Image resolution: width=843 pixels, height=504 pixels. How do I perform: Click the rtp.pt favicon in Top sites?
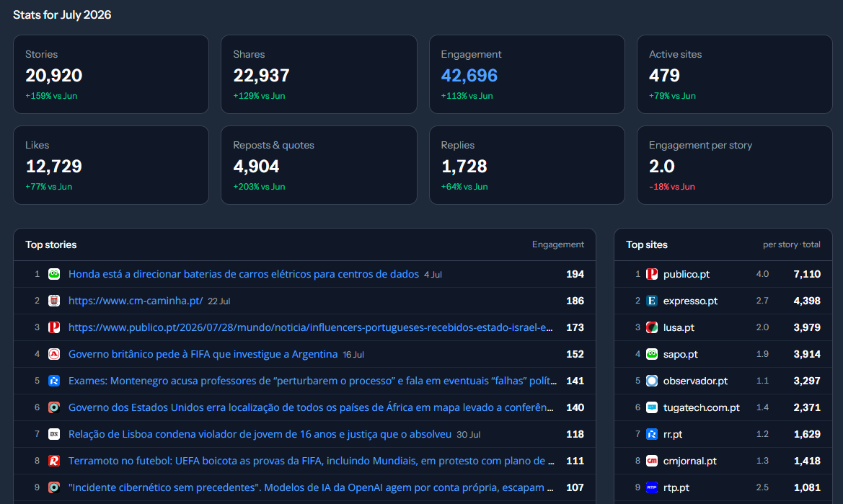(652, 487)
